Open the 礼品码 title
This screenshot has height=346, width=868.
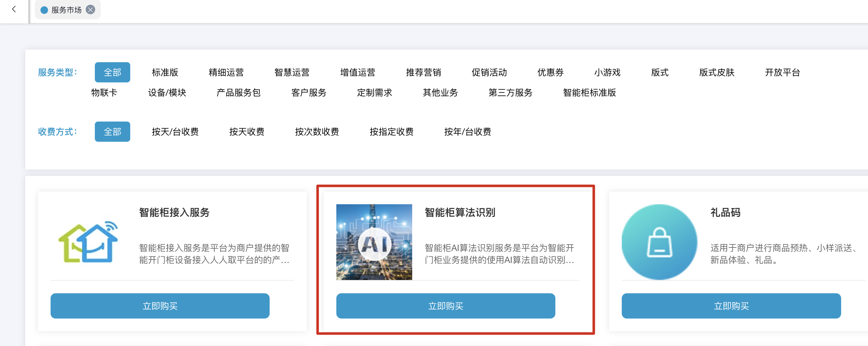pos(725,212)
